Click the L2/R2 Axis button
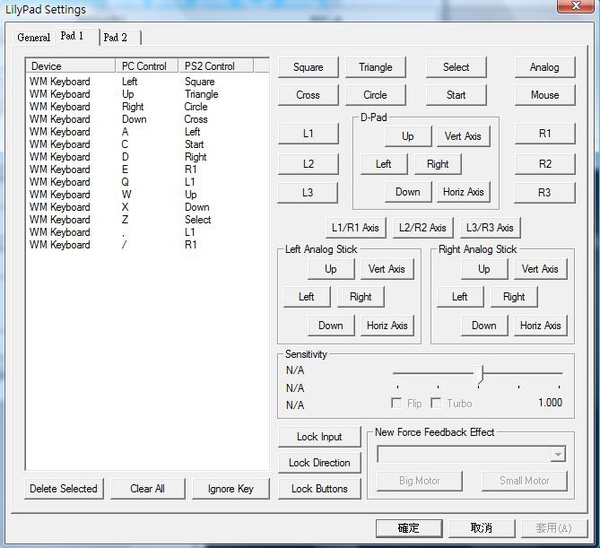Viewport: 600px width, 548px height. pos(423,228)
